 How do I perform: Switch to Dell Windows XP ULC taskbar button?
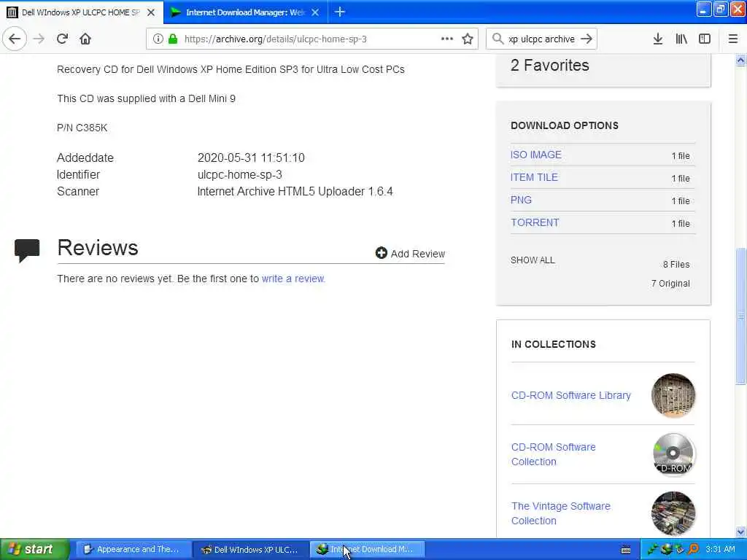pyautogui.click(x=250, y=549)
